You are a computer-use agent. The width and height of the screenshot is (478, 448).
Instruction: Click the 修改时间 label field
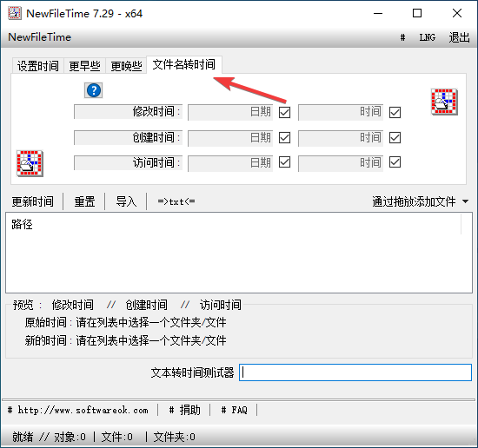pos(129,112)
